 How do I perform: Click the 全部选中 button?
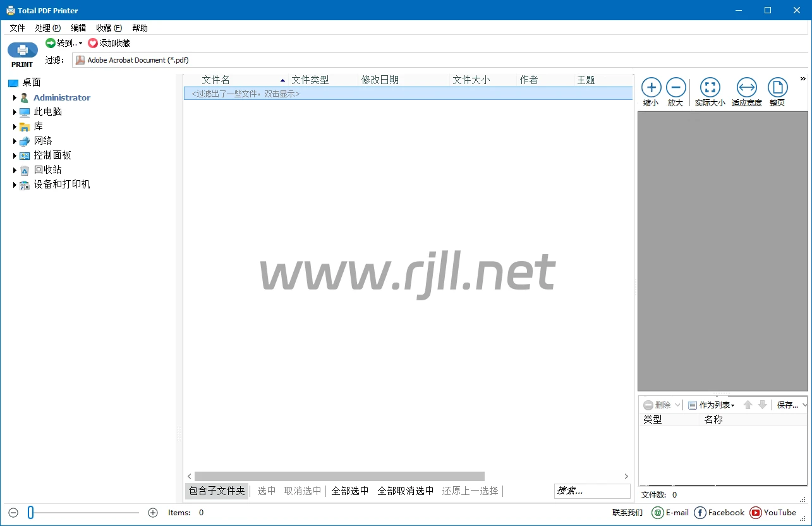point(350,491)
